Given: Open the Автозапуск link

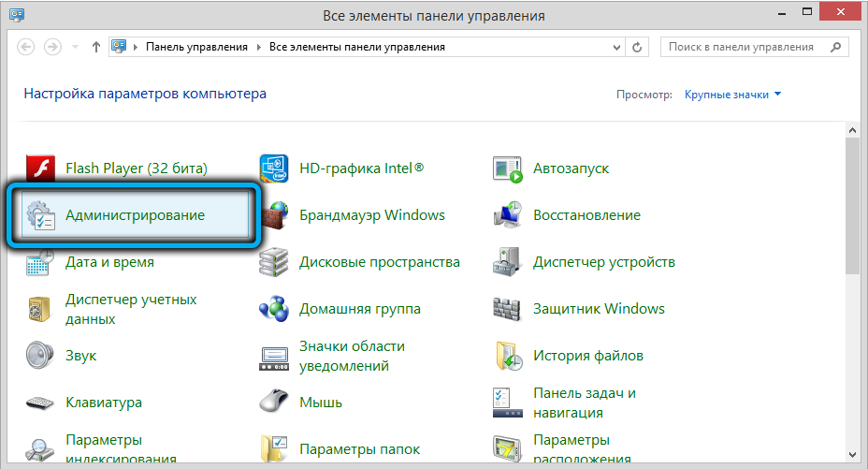Looking at the screenshot, I should [571, 169].
